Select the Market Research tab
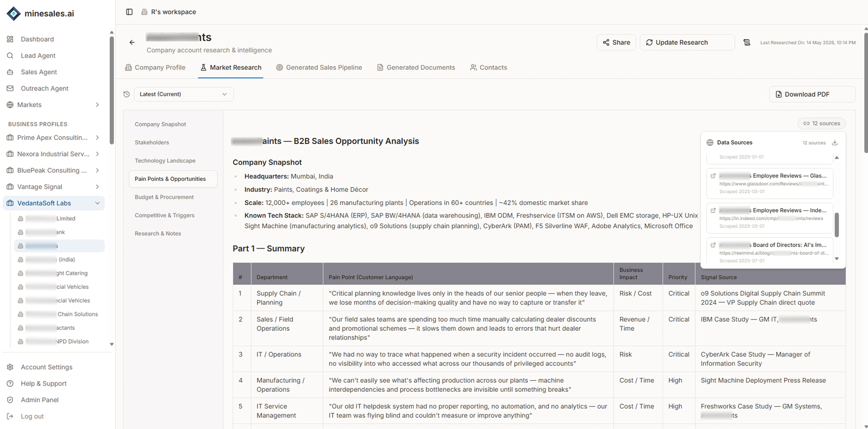The height and width of the screenshot is (429, 868). pos(231,67)
